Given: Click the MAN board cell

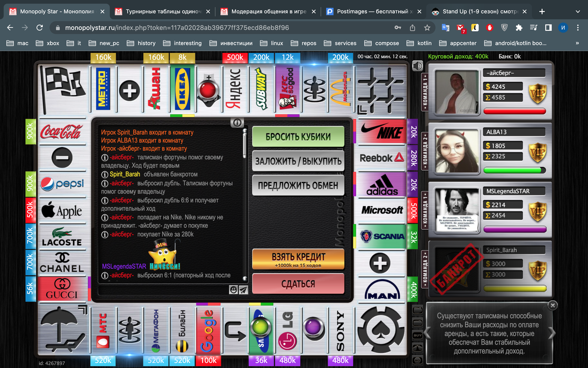Looking at the screenshot, I should (x=381, y=289).
